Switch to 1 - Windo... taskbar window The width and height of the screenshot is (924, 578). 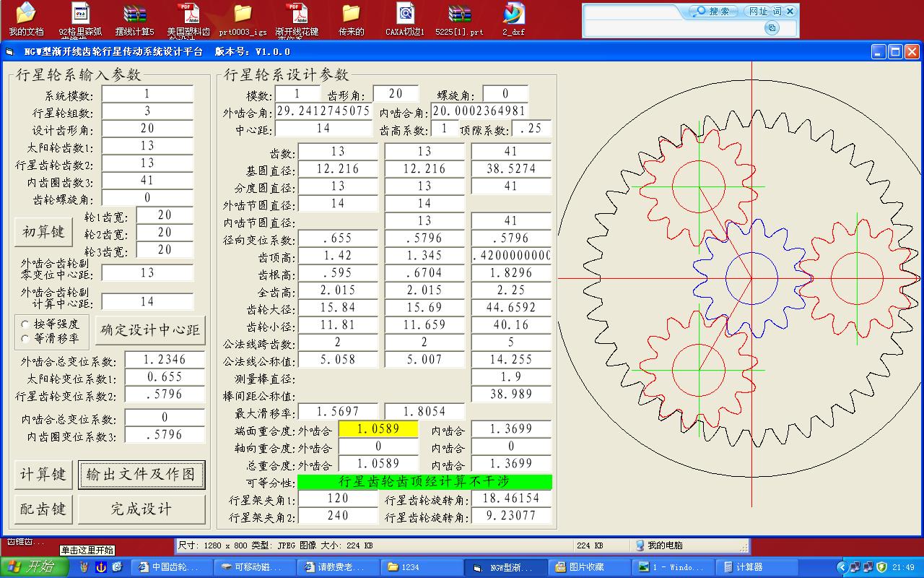[x=674, y=567]
